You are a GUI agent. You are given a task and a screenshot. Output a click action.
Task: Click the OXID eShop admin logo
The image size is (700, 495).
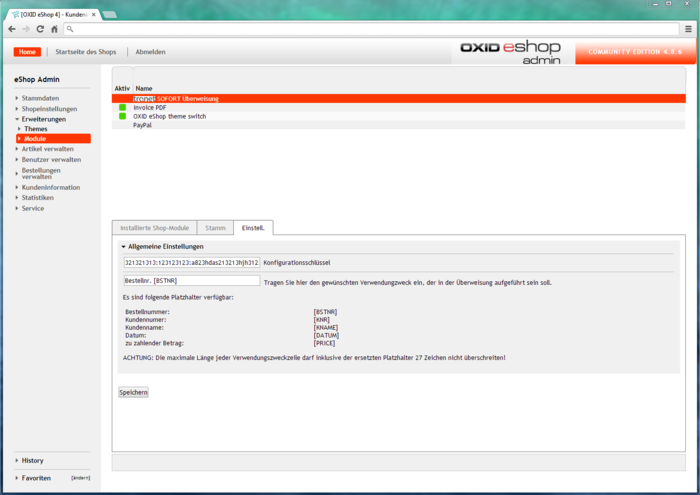tap(510, 52)
